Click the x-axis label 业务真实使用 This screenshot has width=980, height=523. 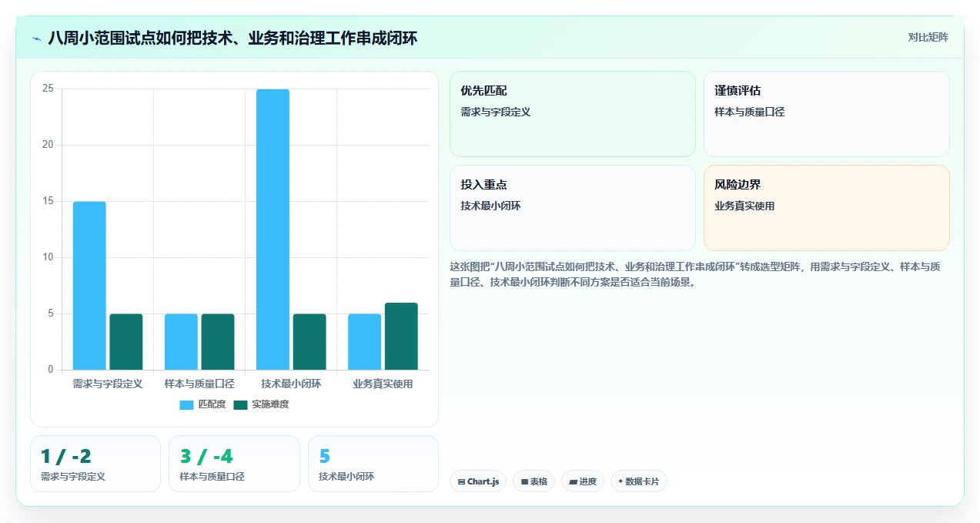click(383, 384)
